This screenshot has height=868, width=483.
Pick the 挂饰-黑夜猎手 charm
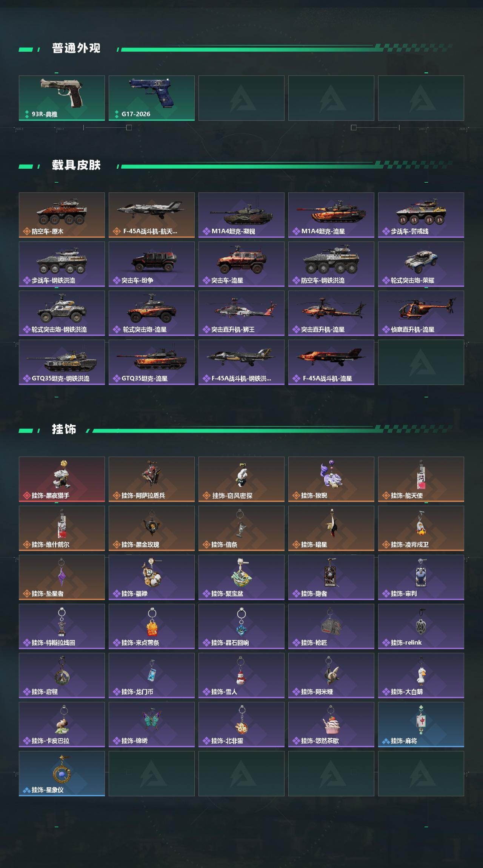pos(62,479)
